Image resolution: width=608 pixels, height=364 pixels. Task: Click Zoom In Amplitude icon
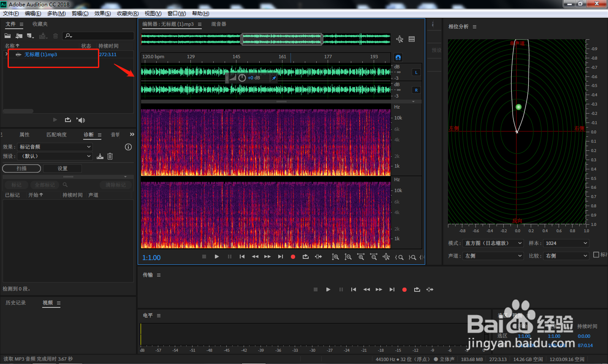pos(335,257)
